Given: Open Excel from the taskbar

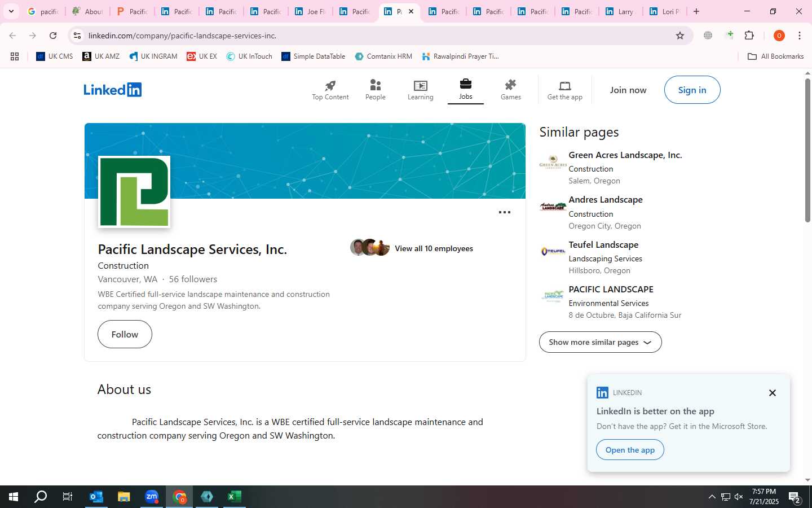Looking at the screenshot, I should coord(235,497).
